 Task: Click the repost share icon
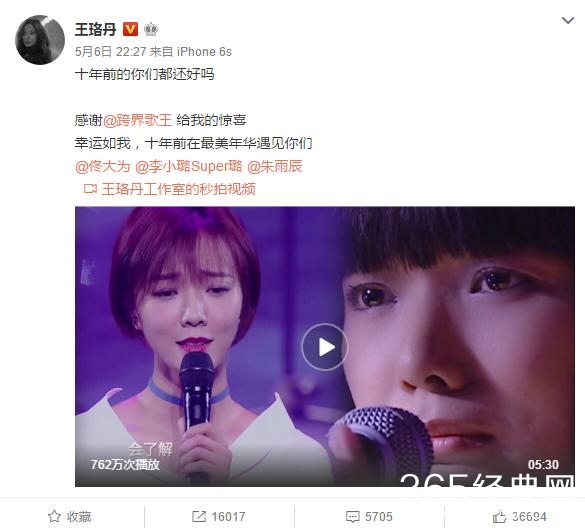click(198, 516)
